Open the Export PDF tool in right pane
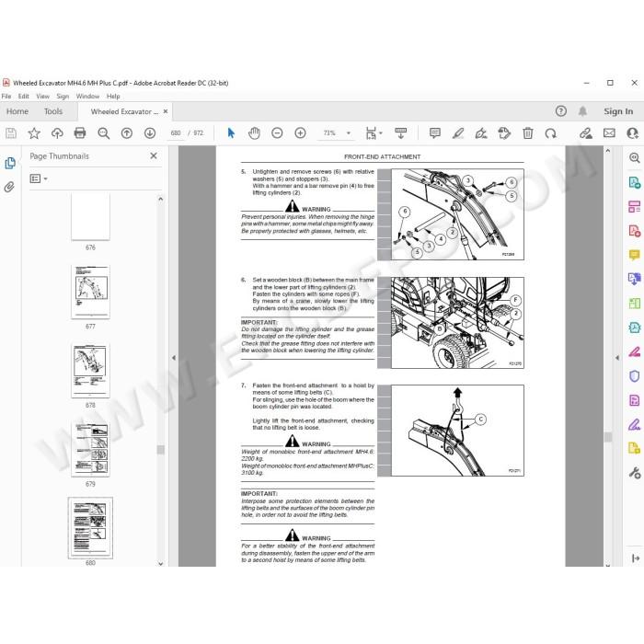Image resolution: width=644 pixels, height=644 pixels. [634, 182]
